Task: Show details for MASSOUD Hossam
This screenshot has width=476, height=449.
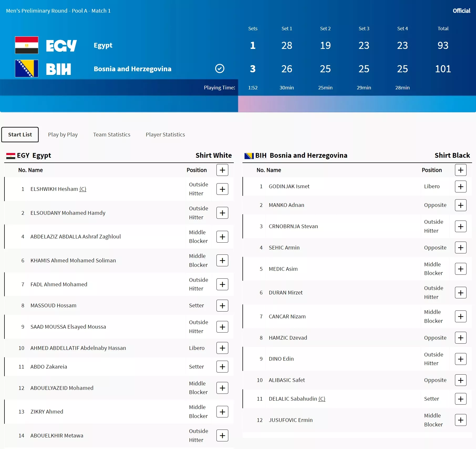Action: [x=222, y=305]
